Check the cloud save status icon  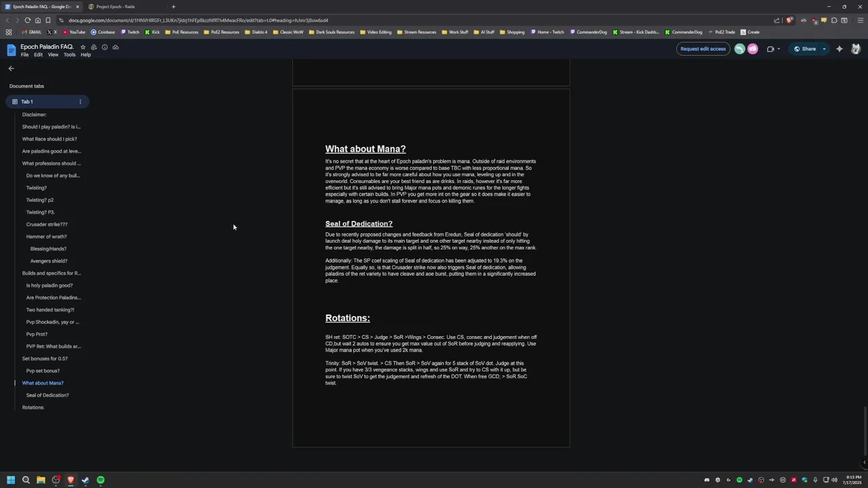coord(115,47)
